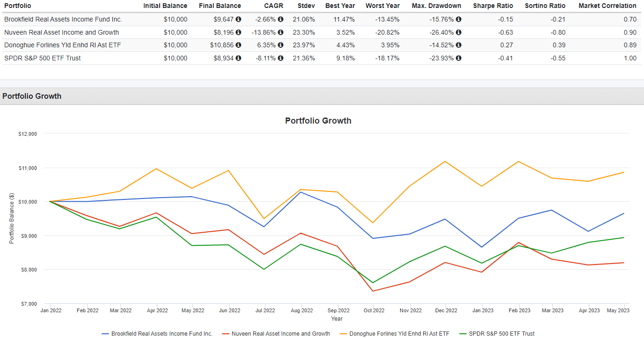Select the Stdev column header

(306, 6)
